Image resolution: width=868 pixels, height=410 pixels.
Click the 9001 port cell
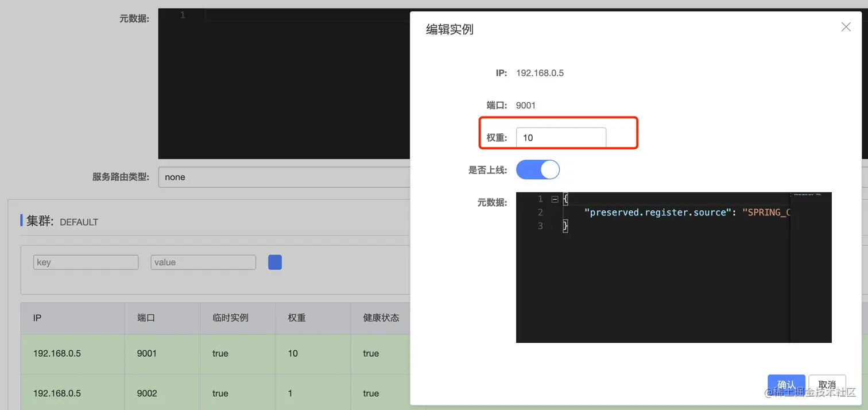tap(162, 354)
